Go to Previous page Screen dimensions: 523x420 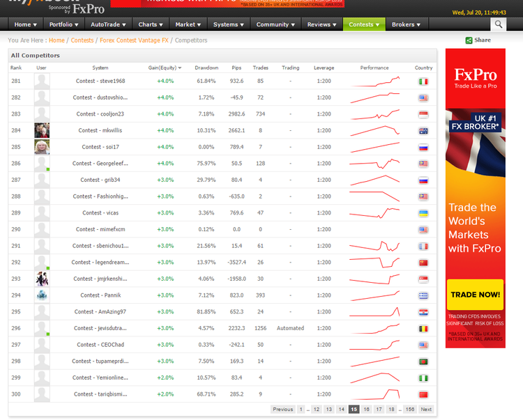click(x=283, y=410)
